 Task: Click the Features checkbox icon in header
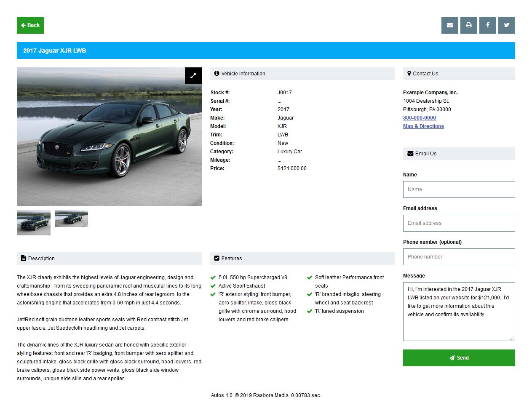(x=217, y=258)
